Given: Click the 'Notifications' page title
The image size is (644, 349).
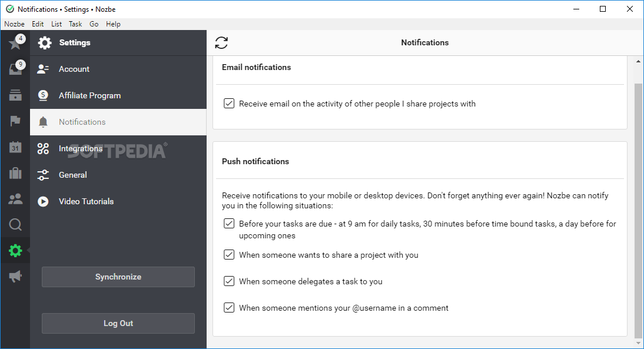Looking at the screenshot, I should click(x=424, y=43).
